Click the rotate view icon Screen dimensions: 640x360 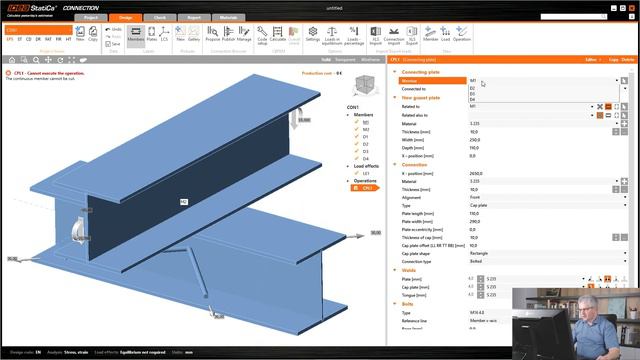pos(60,60)
